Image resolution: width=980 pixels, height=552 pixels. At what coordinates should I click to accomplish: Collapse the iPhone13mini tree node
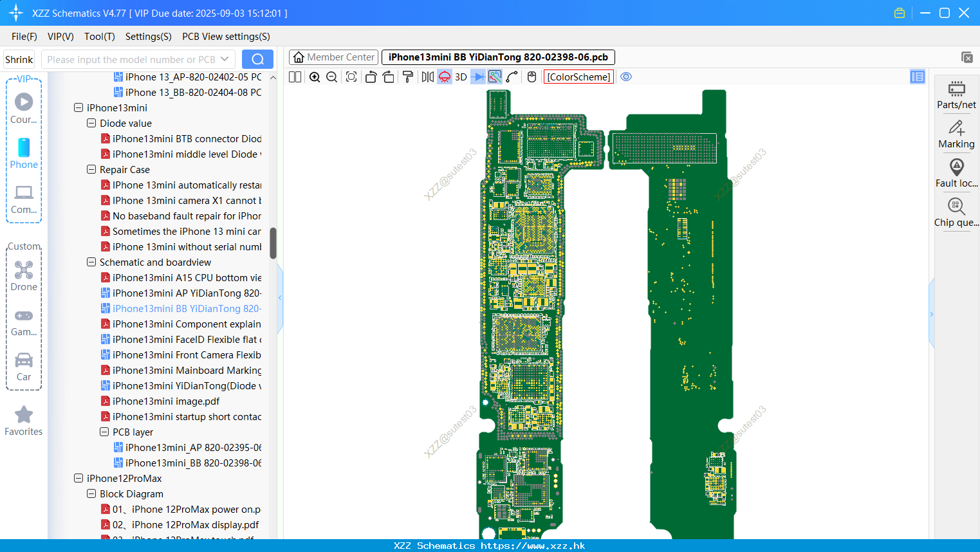(x=79, y=107)
